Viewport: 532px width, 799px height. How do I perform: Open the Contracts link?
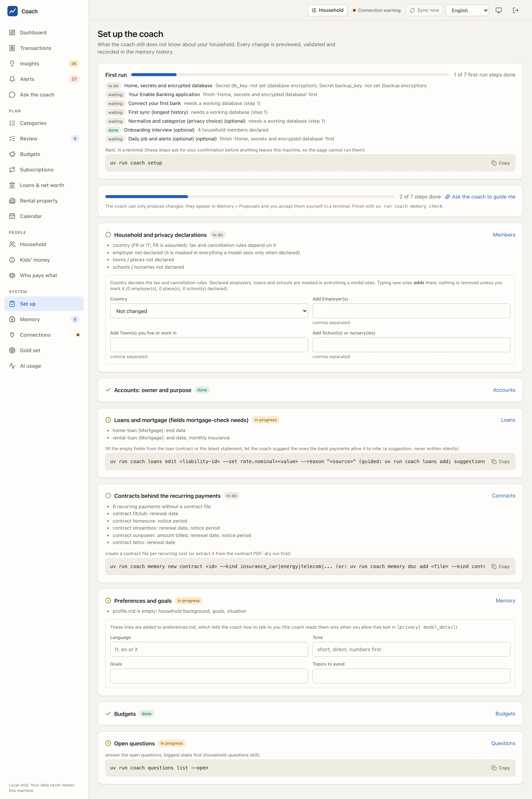(x=504, y=496)
